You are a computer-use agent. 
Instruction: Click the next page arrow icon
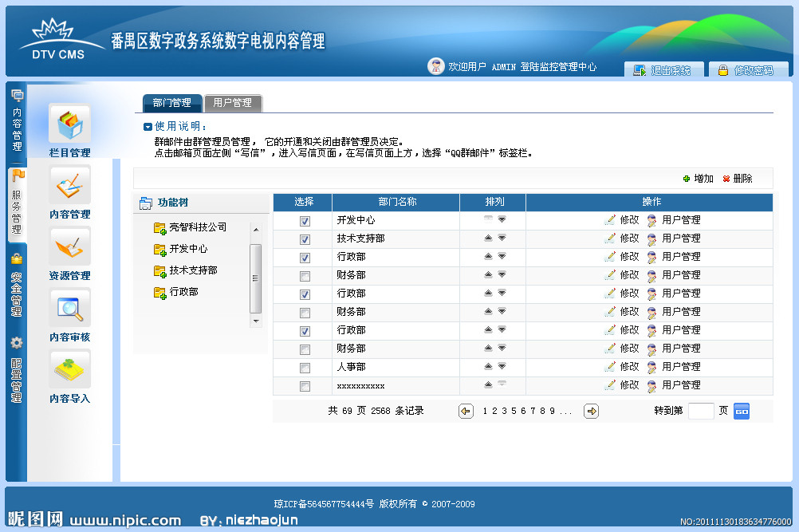591,412
